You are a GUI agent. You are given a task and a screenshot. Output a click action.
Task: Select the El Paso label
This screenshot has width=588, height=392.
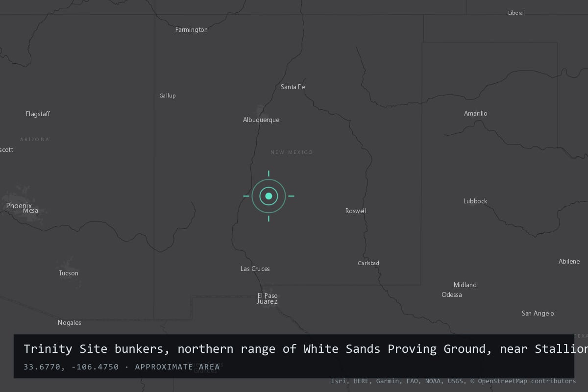[268, 295]
